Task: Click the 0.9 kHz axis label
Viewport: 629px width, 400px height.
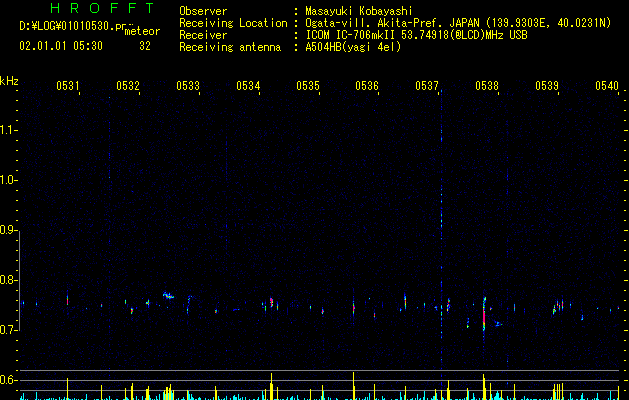Action: coord(8,230)
